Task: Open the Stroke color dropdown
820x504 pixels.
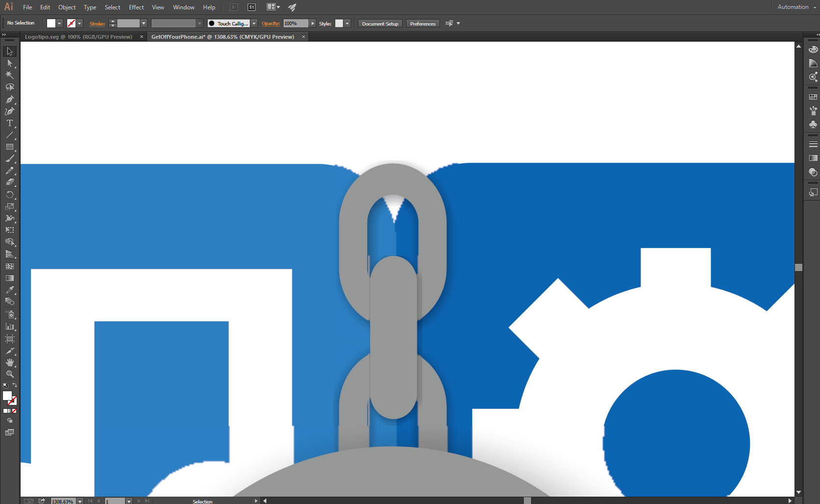Action: tap(79, 24)
